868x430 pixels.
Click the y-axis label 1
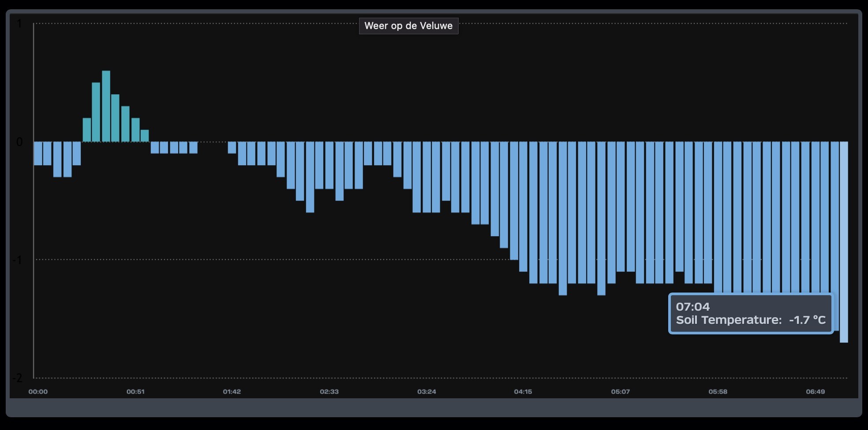(x=19, y=23)
